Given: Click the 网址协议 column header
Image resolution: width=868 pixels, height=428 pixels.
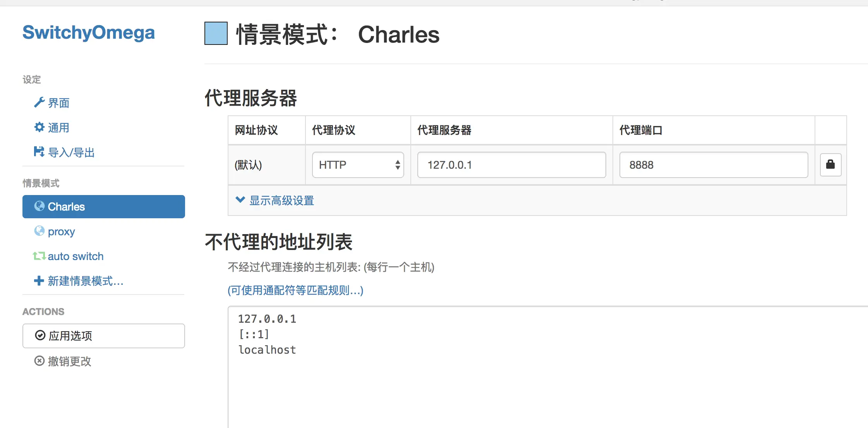Looking at the screenshot, I should pyautogui.click(x=256, y=130).
